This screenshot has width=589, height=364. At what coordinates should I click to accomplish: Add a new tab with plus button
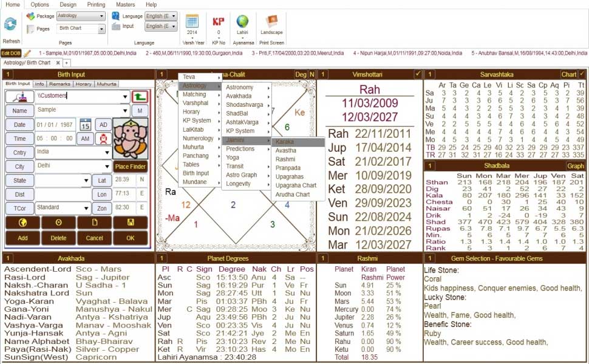(x=66, y=63)
